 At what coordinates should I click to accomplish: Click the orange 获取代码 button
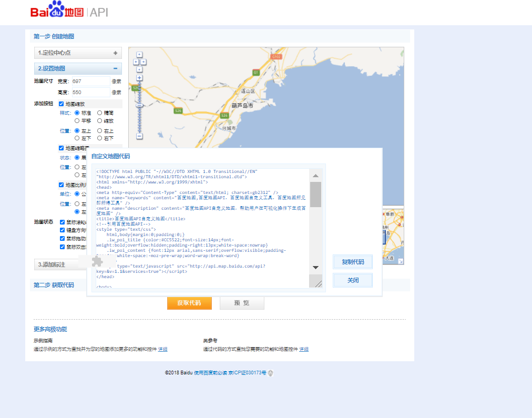pos(189,303)
